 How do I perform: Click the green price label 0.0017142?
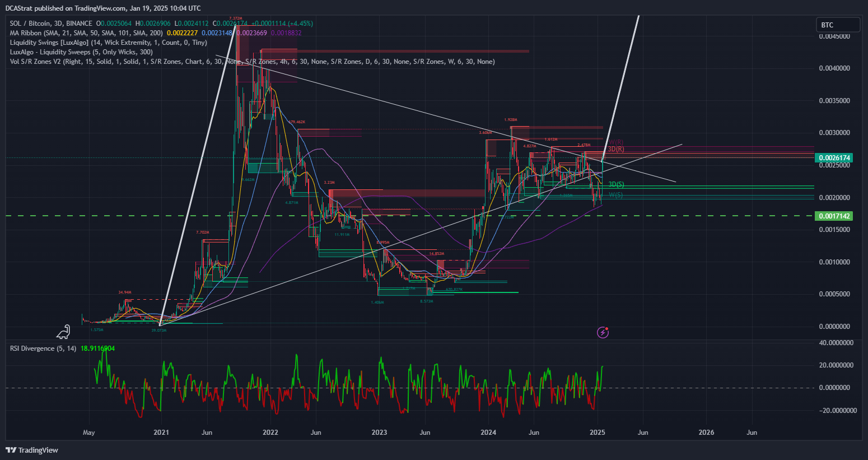tap(834, 216)
